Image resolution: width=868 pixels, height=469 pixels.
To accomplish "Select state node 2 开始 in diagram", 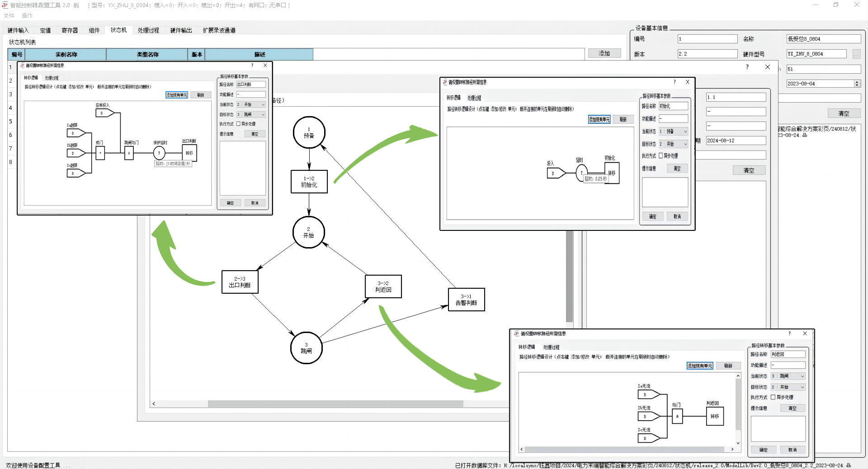I will (x=308, y=232).
